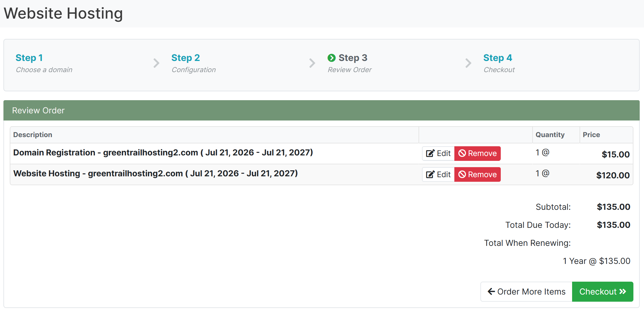Click the chevron between Step 1 and Step 2

pos(156,63)
